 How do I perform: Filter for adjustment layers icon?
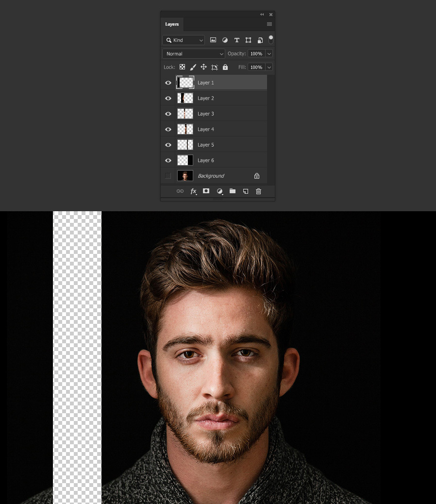pyautogui.click(x=225, y=40)
